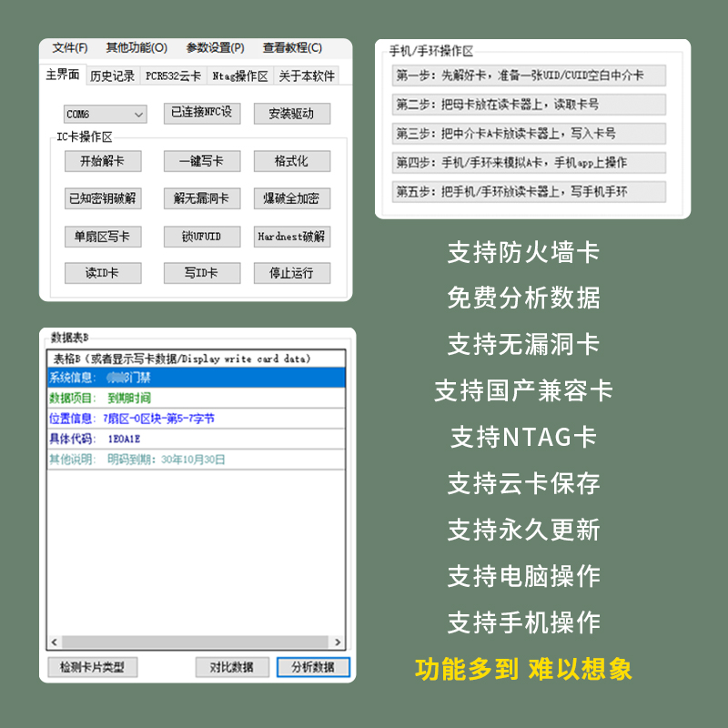Select the 系统信息 row in table B
Screen dimensions: 728x728
pyautogui.click(x=197, y=378)
